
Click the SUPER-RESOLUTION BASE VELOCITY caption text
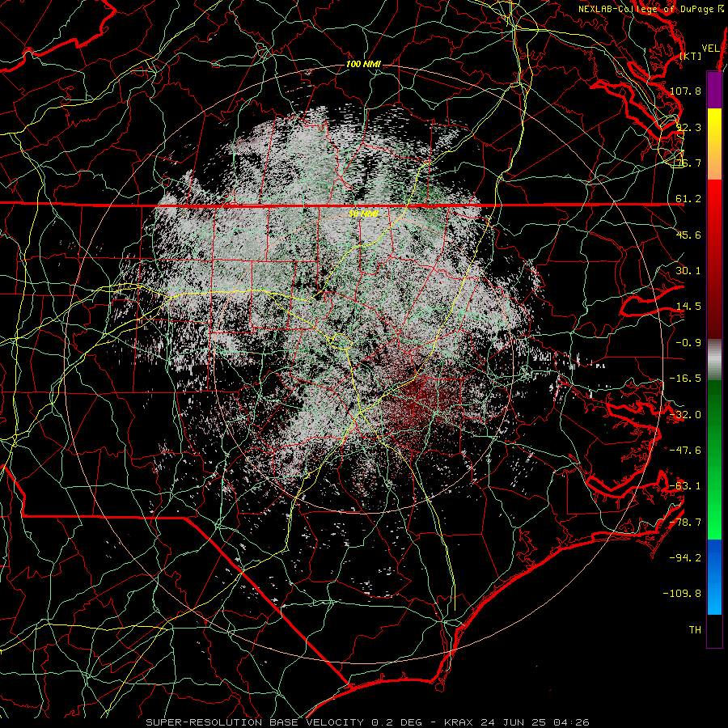click(255, 722)
